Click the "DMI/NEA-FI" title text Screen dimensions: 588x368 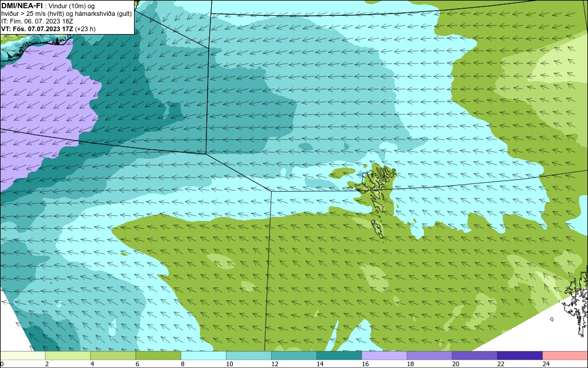22,5
